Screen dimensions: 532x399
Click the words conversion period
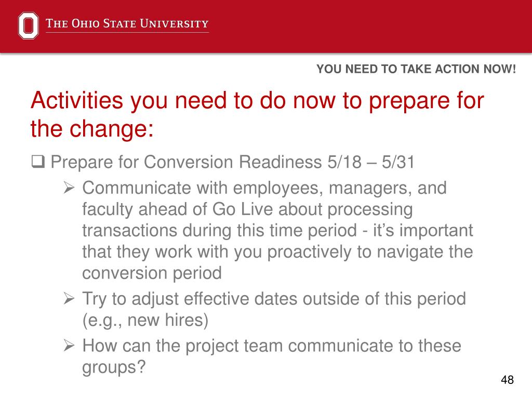(x=152, y=273)
